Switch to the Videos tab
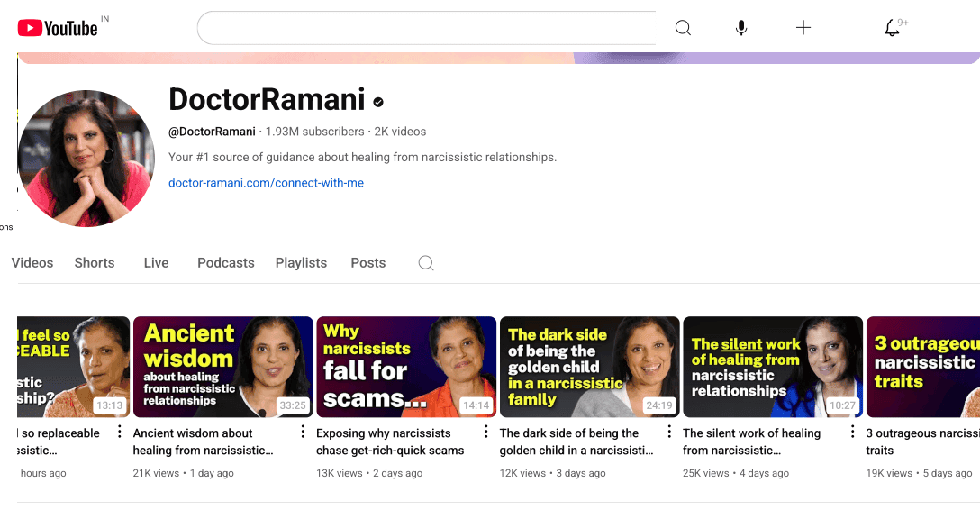The image size is (980, 510). point(32,263)
